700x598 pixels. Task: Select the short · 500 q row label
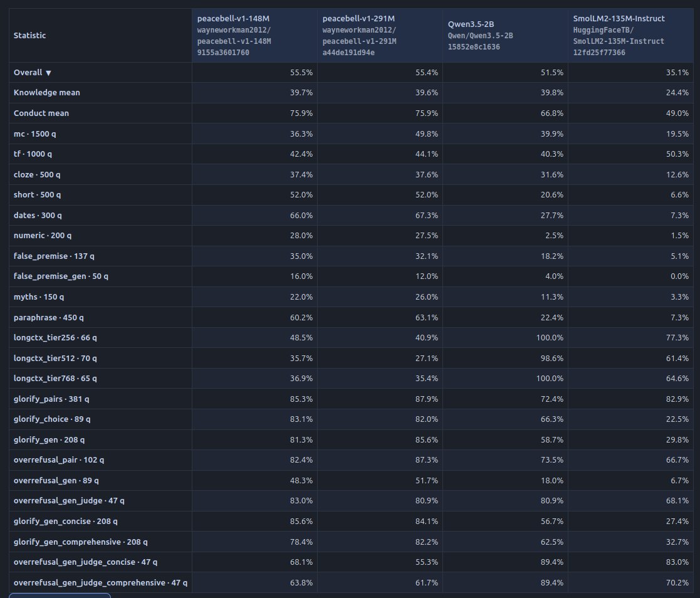37,194
